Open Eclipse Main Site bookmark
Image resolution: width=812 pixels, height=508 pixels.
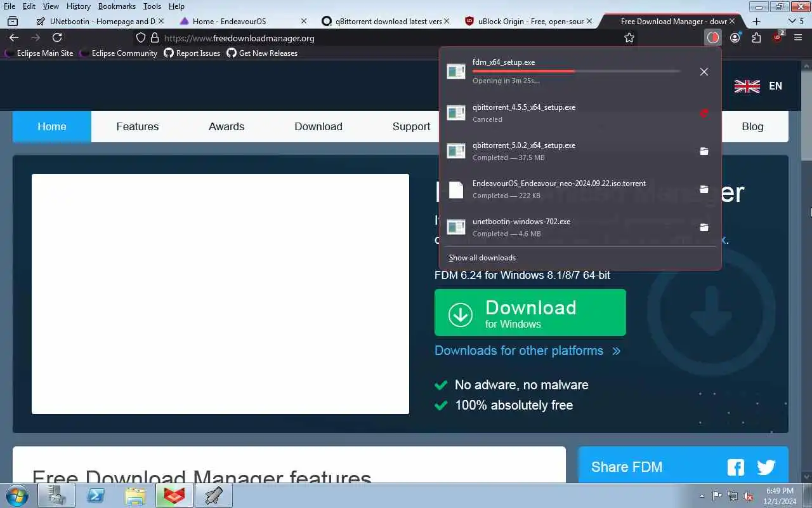[39, 53]
